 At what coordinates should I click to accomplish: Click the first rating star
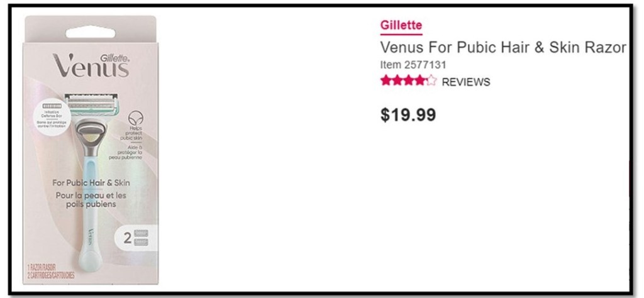point(385,81)
